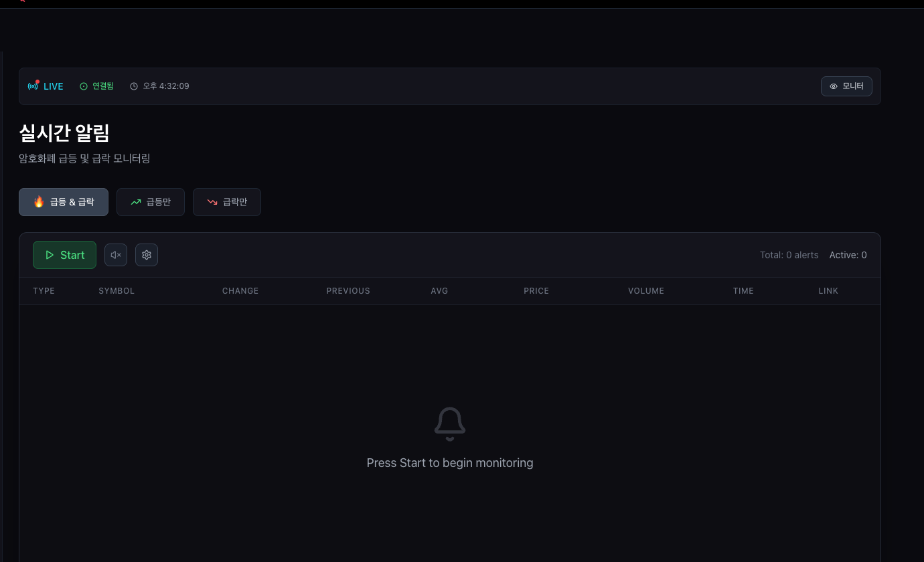Click the 모니터 eye button
Viewport: 924px width, 562px height.
click(x=846, y=86)
